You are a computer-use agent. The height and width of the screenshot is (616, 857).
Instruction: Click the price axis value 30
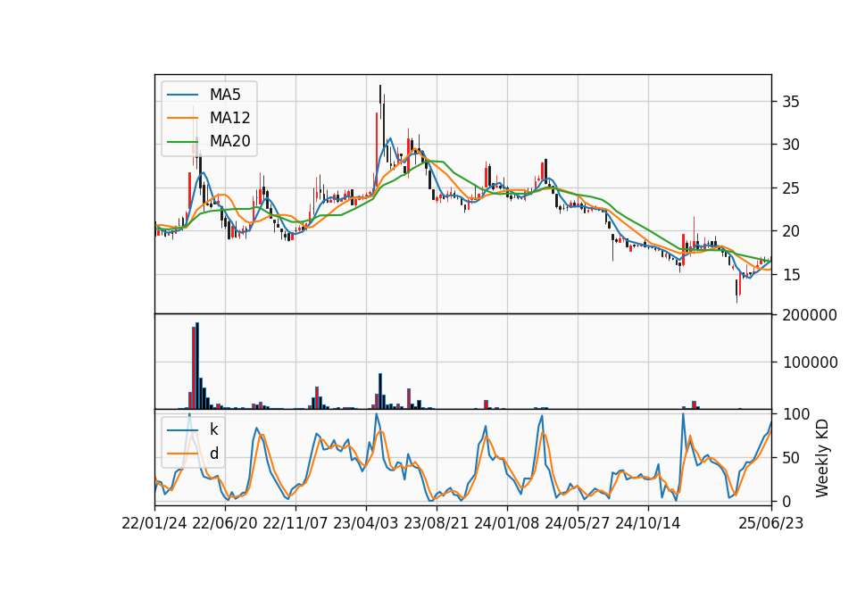(791, 145)
